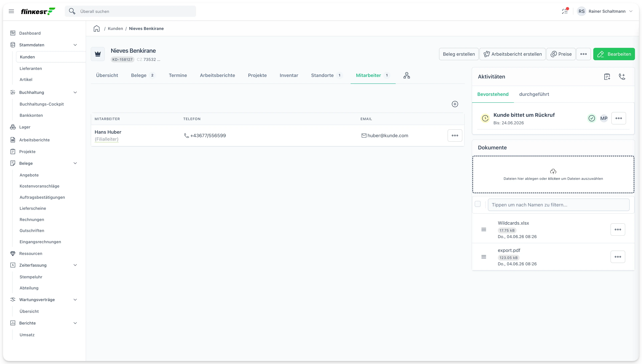Click the cloud upload icon in Dokumente

[553, 171]
